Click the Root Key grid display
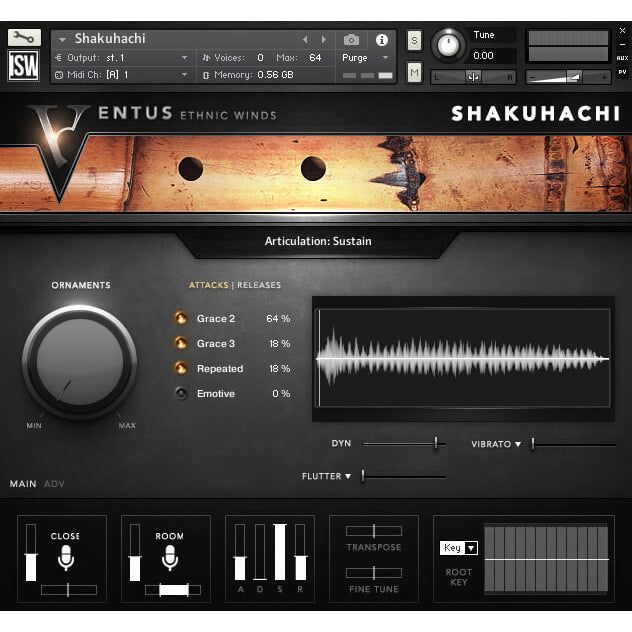The width and height of the screenshot is (632, 632). click(547, 559)
